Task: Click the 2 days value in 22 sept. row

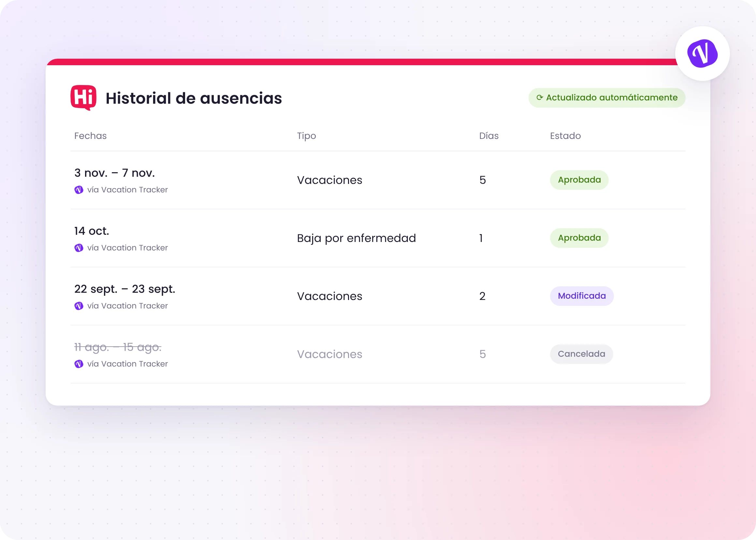Action: [x=482, y=296]
